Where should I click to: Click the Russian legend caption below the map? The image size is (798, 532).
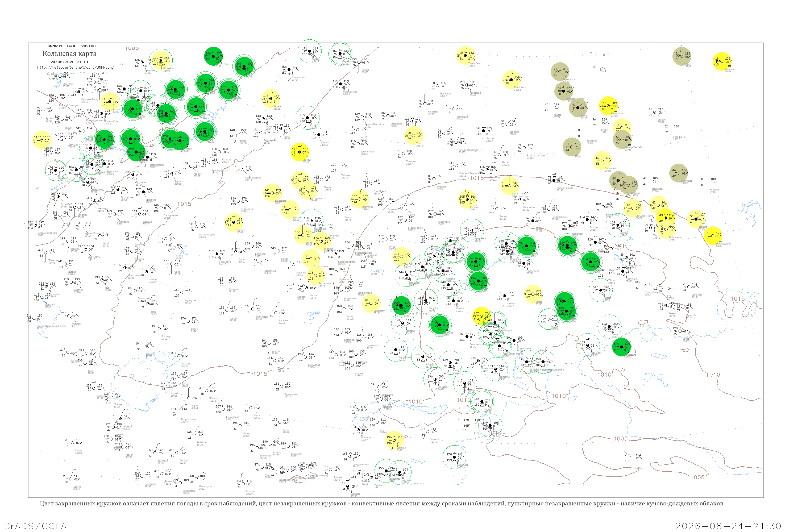click(x=382, y=504)
